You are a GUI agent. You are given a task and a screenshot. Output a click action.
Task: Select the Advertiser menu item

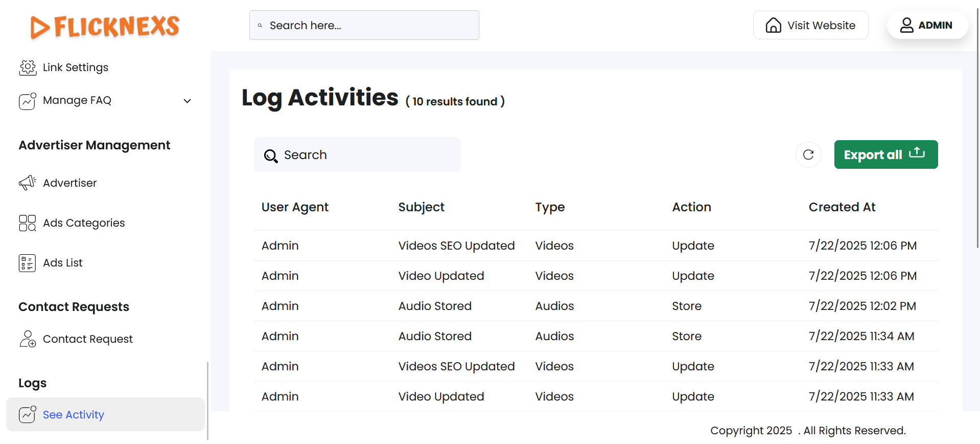pyautogui.click(x=70, y=183)
